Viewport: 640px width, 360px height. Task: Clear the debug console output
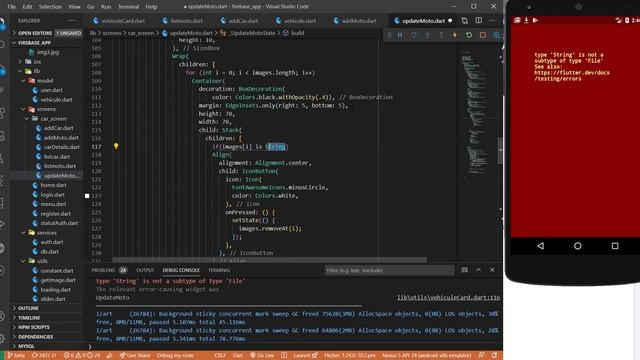click(x=464, y=270)
